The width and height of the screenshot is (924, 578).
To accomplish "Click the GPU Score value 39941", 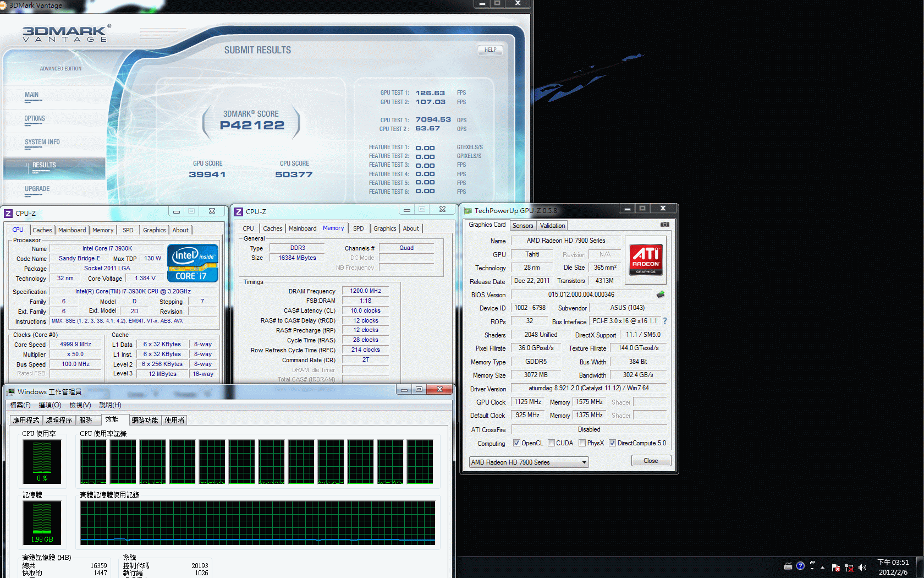I will pos(207,175).
